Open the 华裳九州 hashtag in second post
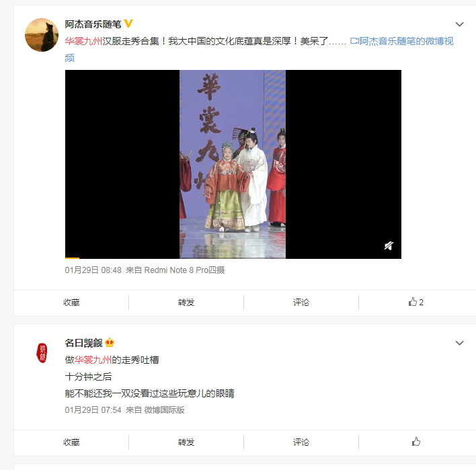 pos(93,360)
